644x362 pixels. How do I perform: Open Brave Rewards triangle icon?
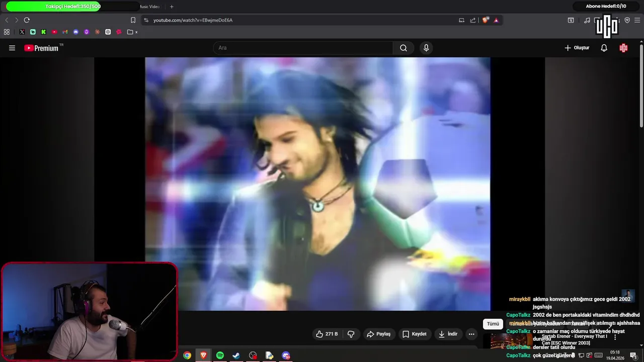click(496, 20)
